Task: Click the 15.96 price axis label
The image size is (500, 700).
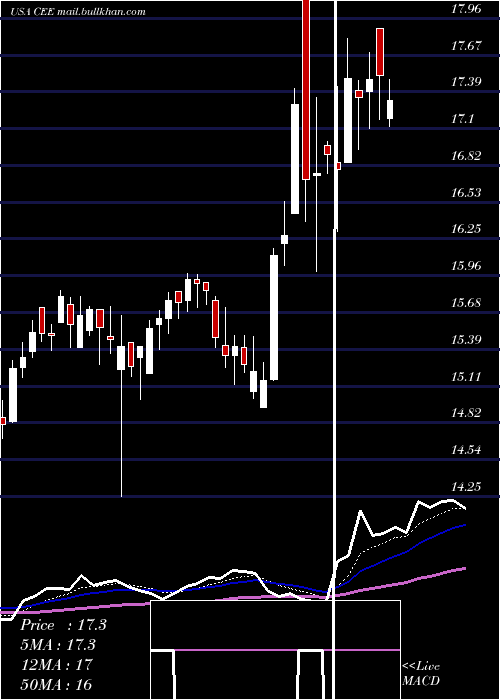Action: [466, 267]
